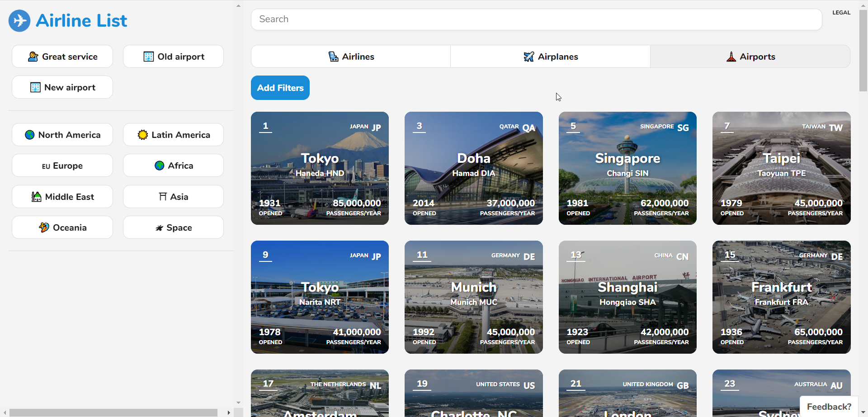
Task: Click the 'THE NETHERLANDS NL' country label
Action: [x=346, y=385]
